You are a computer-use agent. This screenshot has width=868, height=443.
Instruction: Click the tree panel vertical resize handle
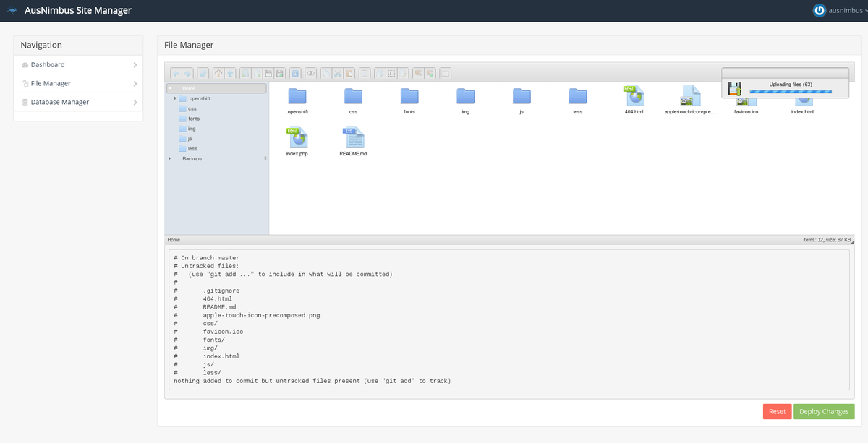coord(265,158)
